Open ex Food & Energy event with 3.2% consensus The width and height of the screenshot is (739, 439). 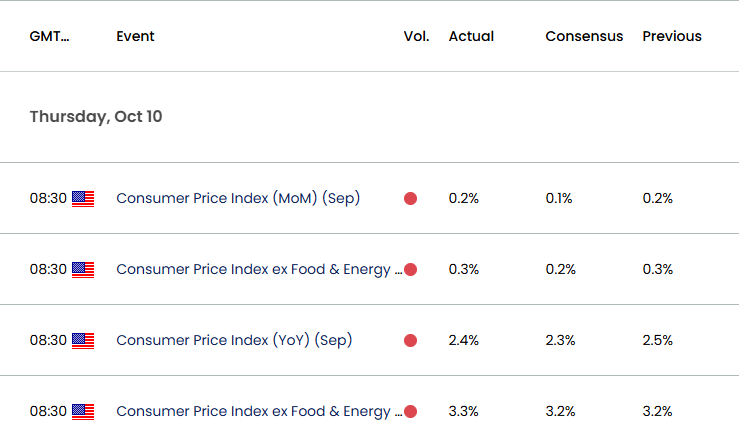pyautogui.click(x=258, y=412)
